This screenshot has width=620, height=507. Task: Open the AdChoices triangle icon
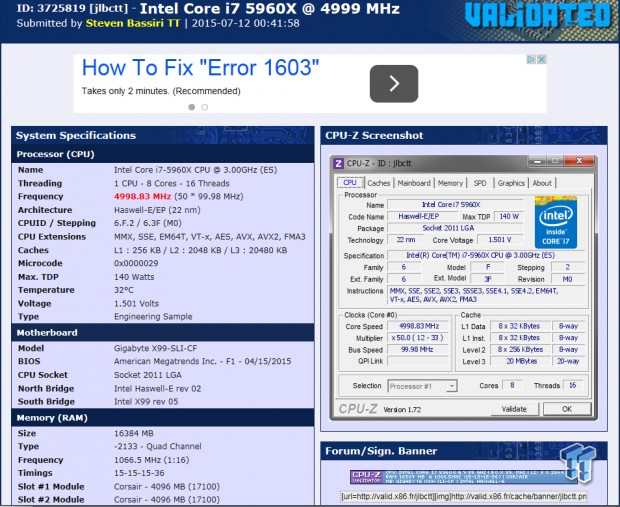tap(531, 60)
